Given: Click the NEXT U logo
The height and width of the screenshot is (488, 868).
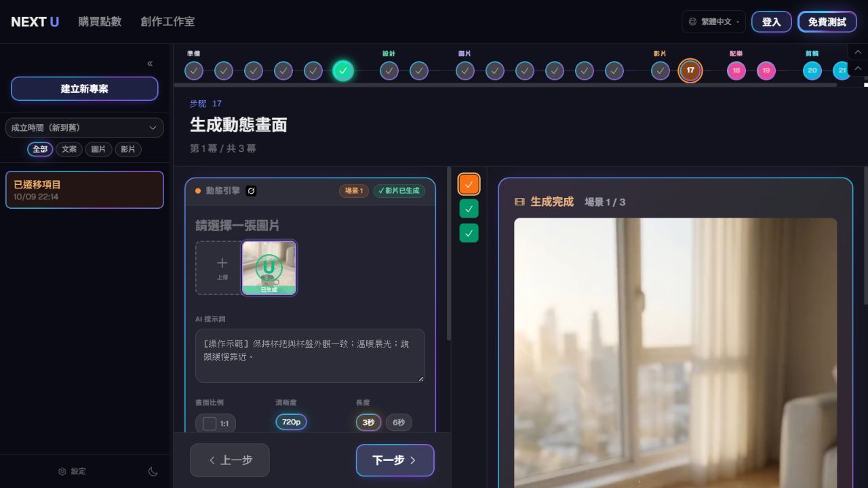Looking at the screenshot, I should 35,22.
